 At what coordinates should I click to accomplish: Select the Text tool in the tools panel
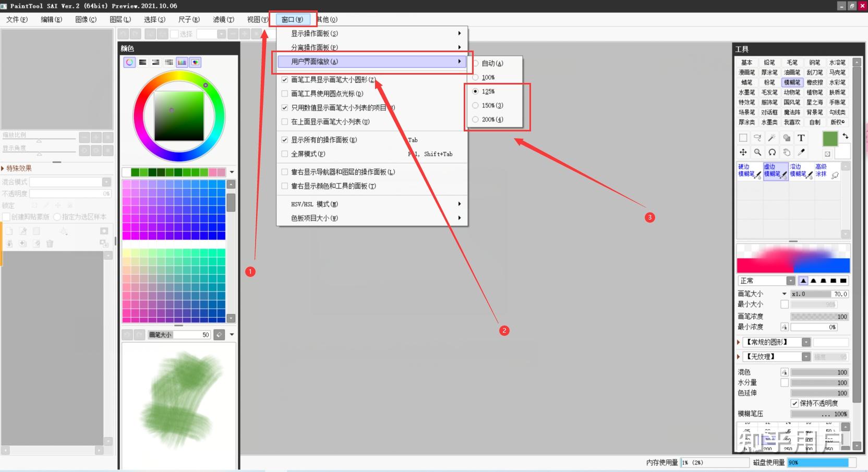801,138
